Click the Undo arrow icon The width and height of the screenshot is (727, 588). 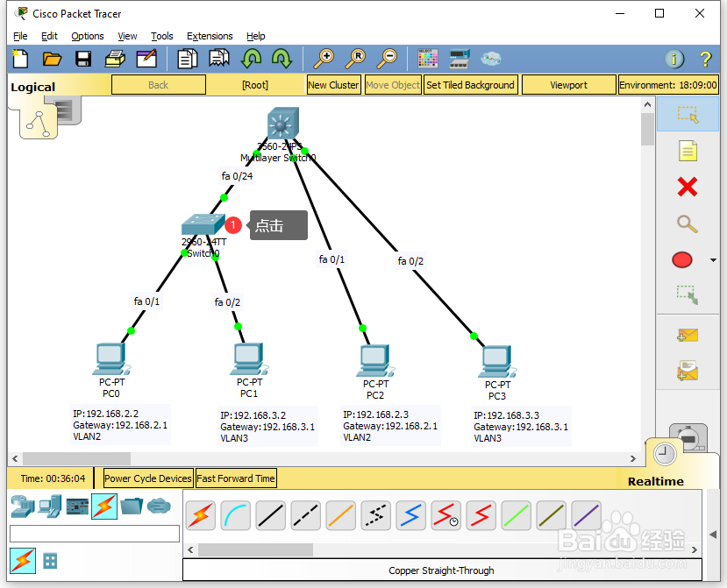[x=252, y=59]
